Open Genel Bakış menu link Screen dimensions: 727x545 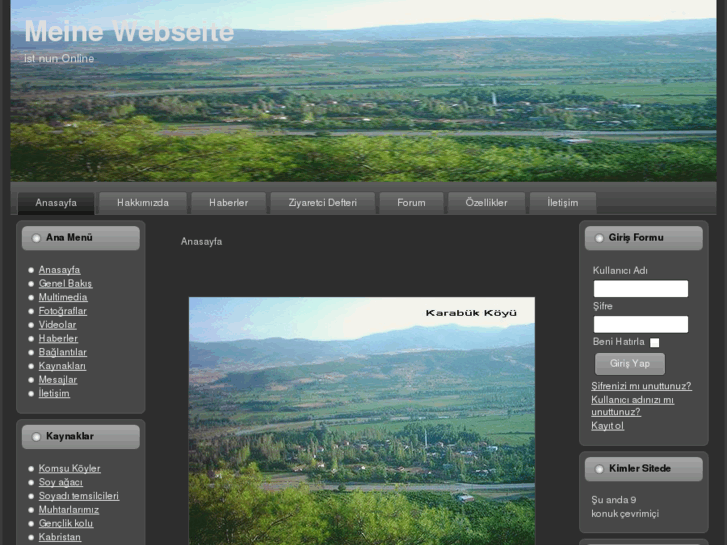(x=65, y=283)
